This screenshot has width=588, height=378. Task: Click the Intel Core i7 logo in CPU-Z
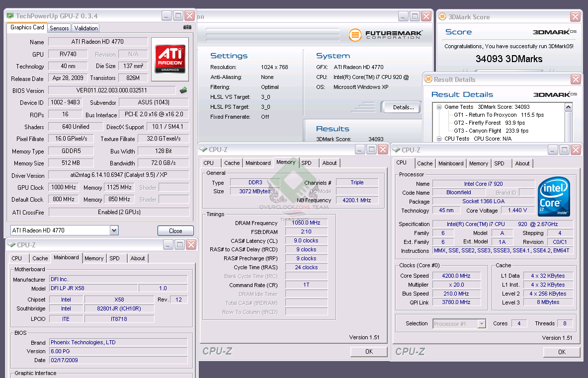point(554,196)
